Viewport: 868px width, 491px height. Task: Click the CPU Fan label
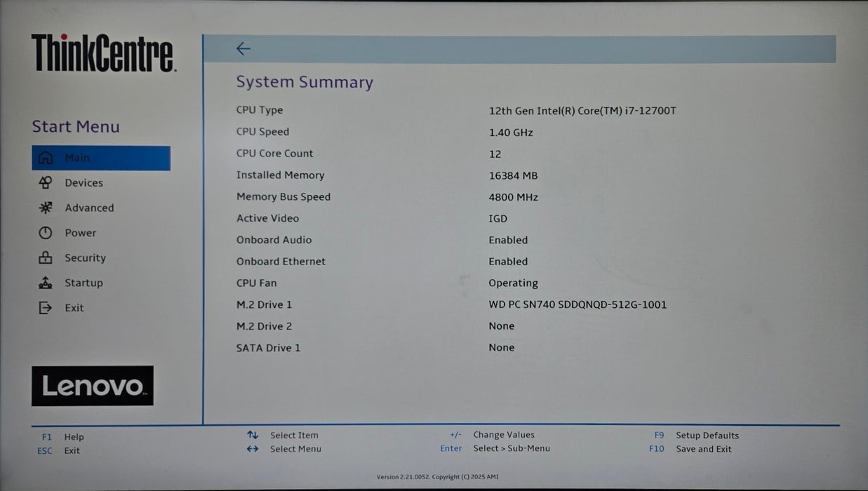(256, 283)
